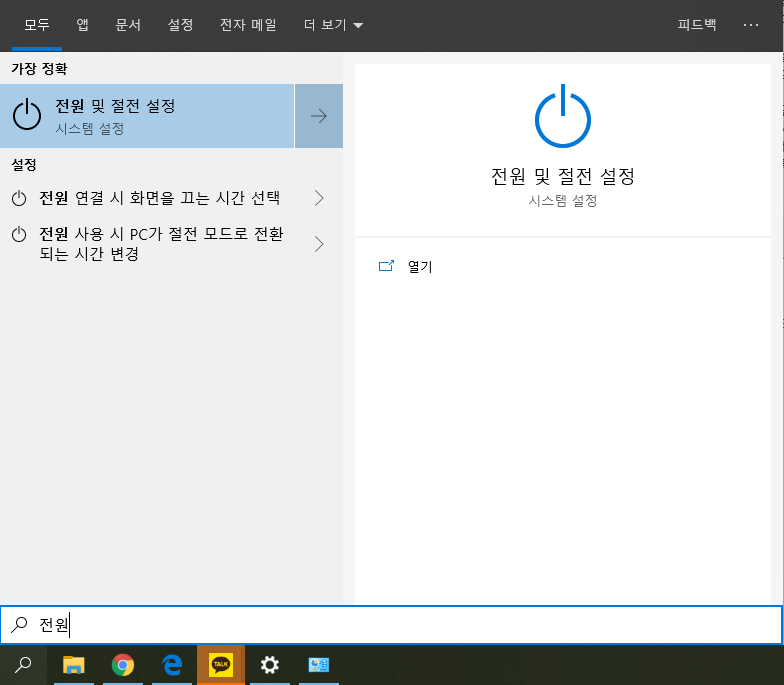Expand chevron for 절전 모드로 전환 result

click(x=319, y=244)
